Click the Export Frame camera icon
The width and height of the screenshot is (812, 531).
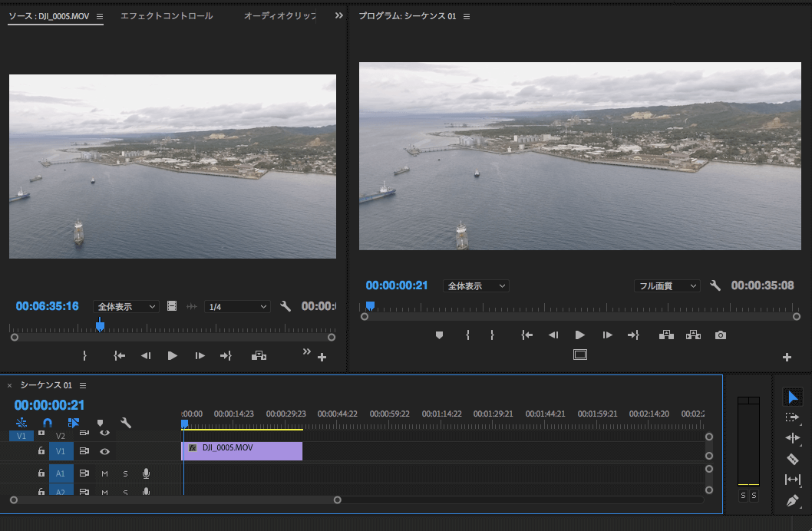[720, 335]
